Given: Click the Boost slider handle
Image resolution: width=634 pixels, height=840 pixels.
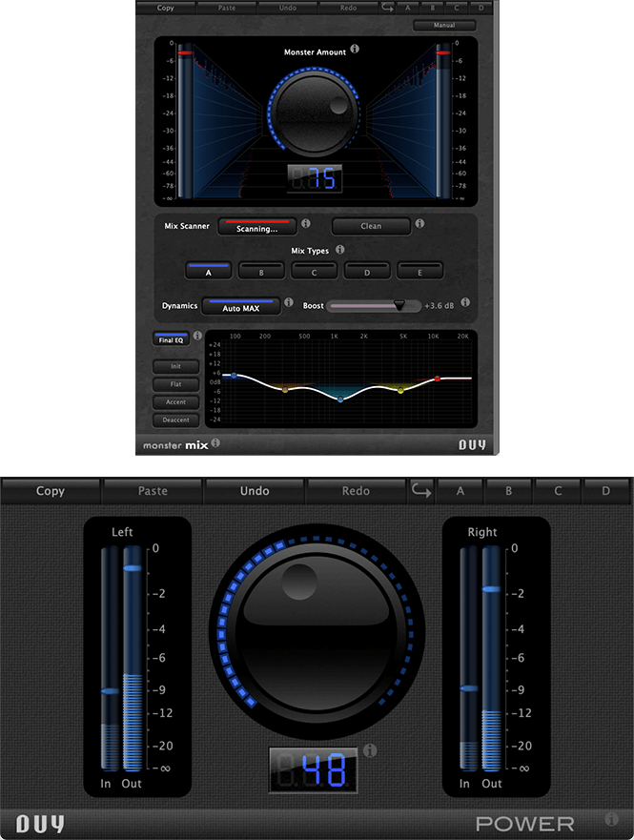Looking at the screenshot, I should coord(399,305).
